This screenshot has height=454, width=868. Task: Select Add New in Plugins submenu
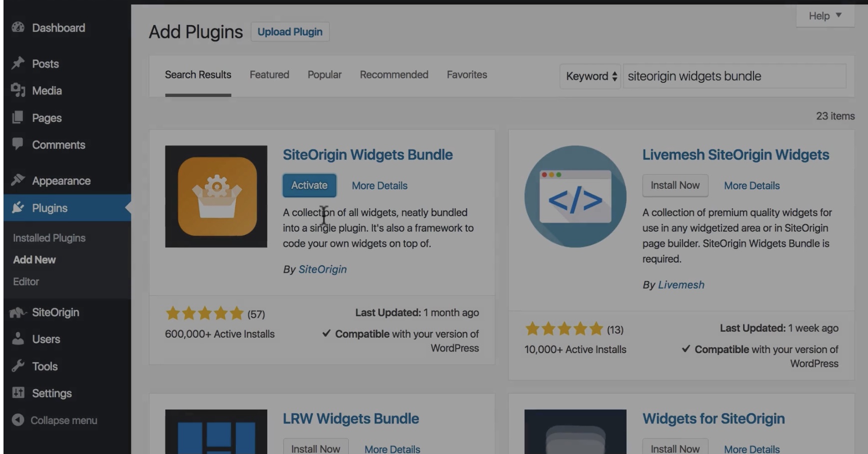pos(34,260)
